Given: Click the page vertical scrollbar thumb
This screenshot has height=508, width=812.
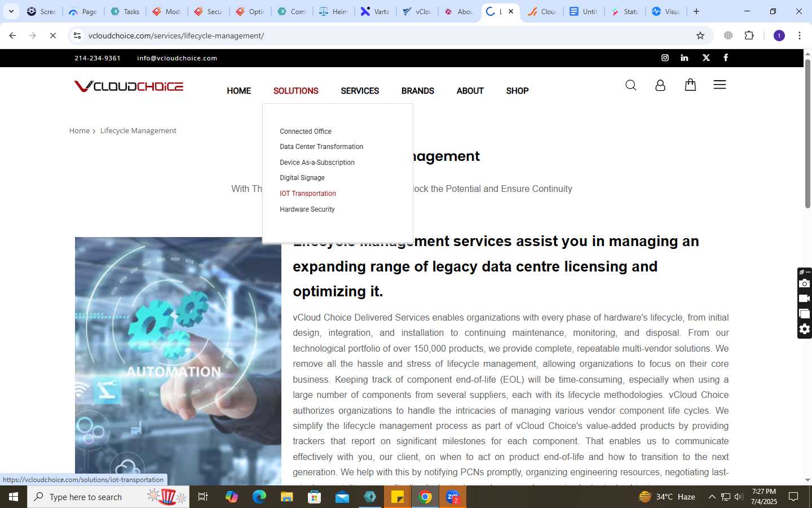Looking at the screenshot, I should coord(807,133).
